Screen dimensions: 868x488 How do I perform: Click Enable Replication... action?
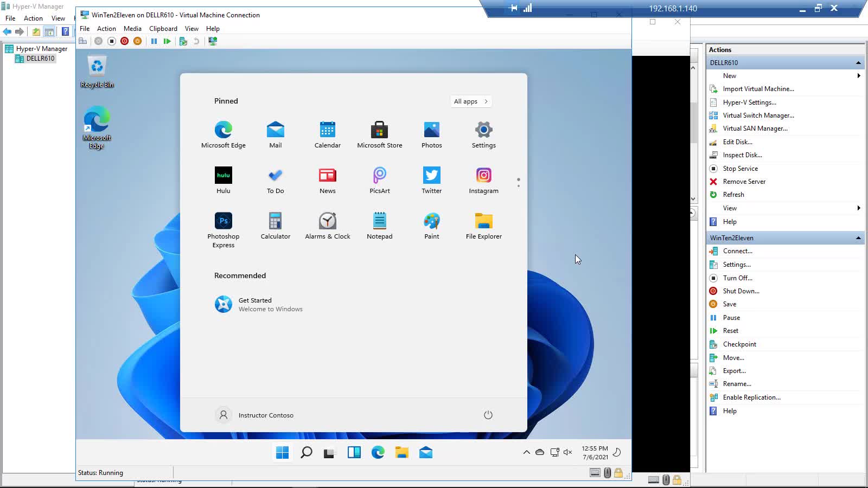pos(751,397)
